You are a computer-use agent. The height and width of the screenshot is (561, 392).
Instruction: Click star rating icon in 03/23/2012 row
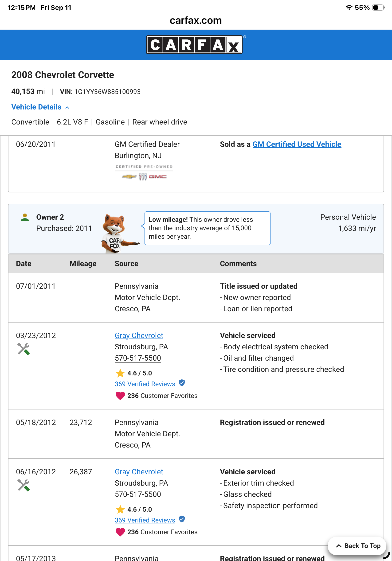click(x=120, y=373)
